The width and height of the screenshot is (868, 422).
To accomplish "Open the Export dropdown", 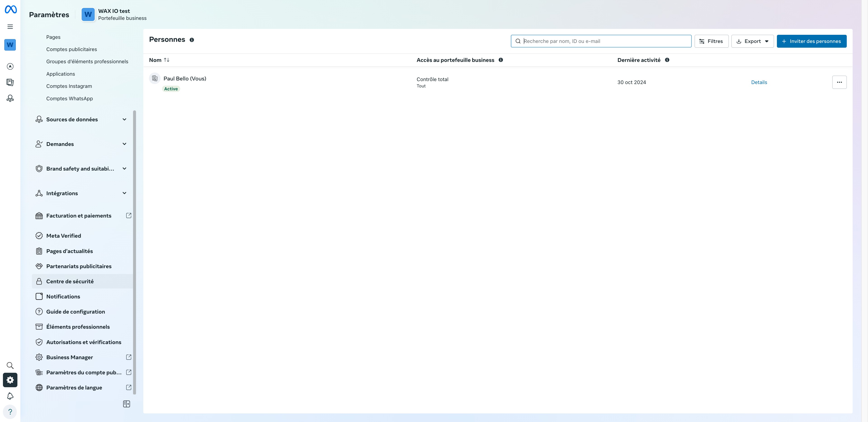I will pyautogui.click(x=752, y=41).
